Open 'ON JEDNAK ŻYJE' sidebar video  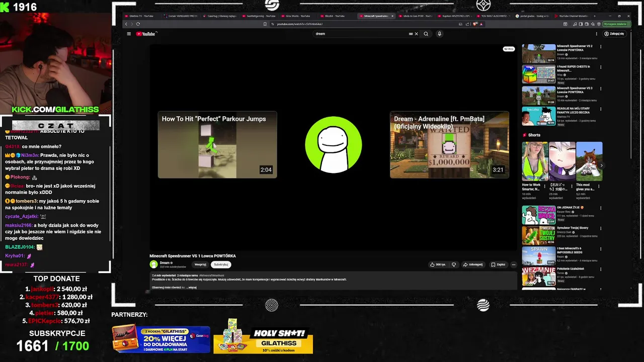tap(538, 215)
